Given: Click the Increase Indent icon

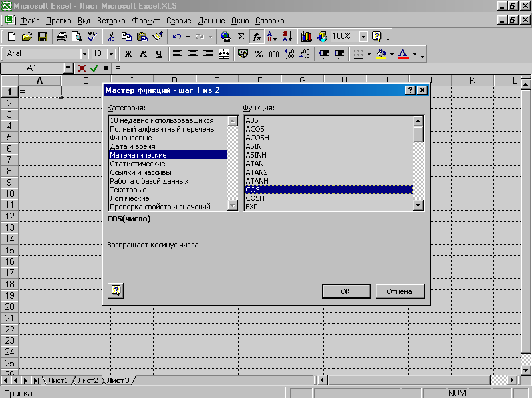Looking at the screenshot, I should 339,54.
